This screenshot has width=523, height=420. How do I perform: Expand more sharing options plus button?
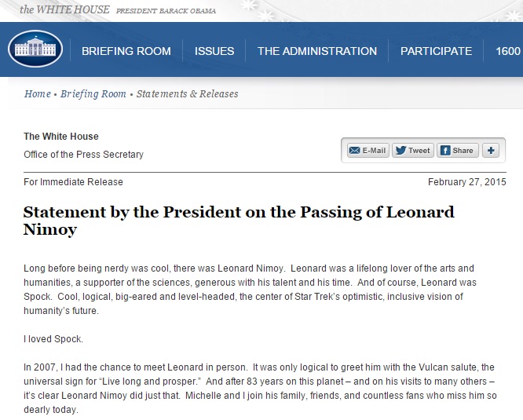[490, 150]
